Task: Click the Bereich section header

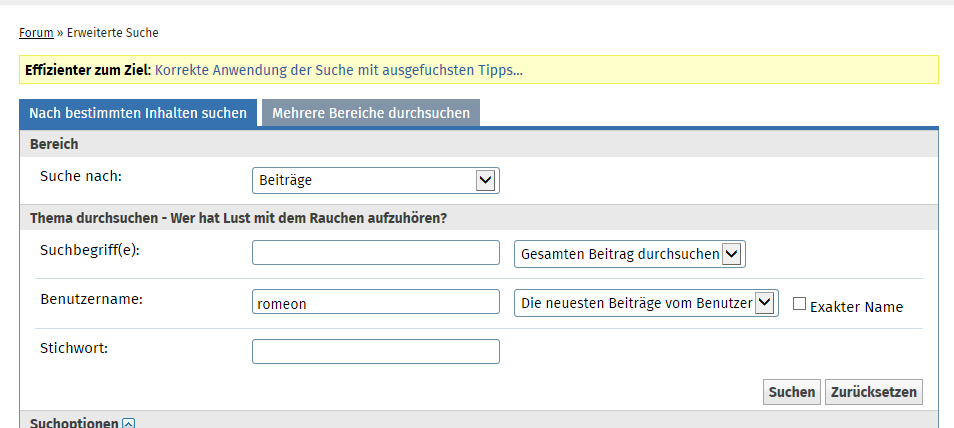Action: pyautogui.click(x=54, y=144)
